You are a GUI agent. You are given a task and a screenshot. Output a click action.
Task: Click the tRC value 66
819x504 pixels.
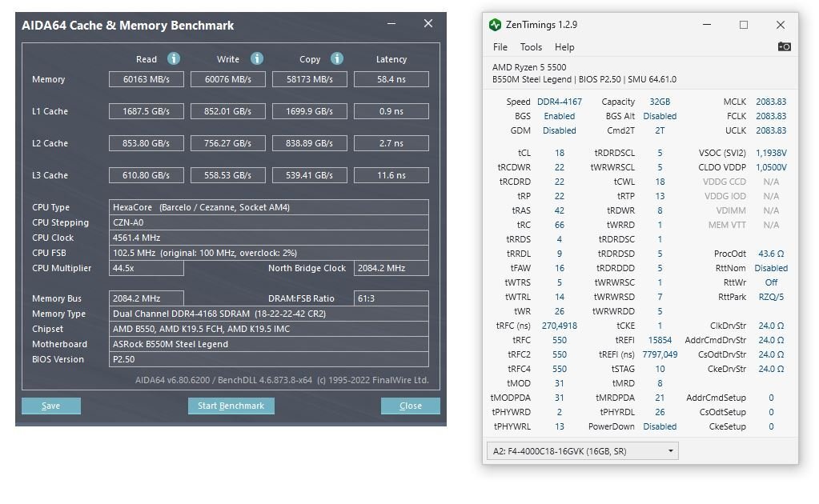(560, 225)
